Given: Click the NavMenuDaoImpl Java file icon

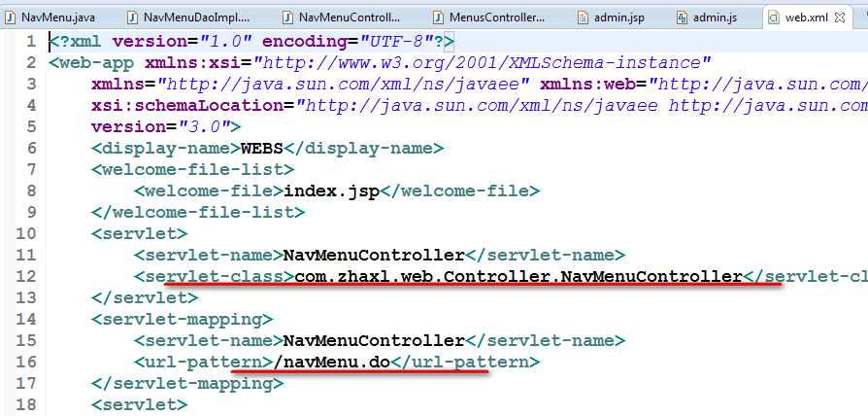Looking at the screenshot, I should tap(133, 17).
